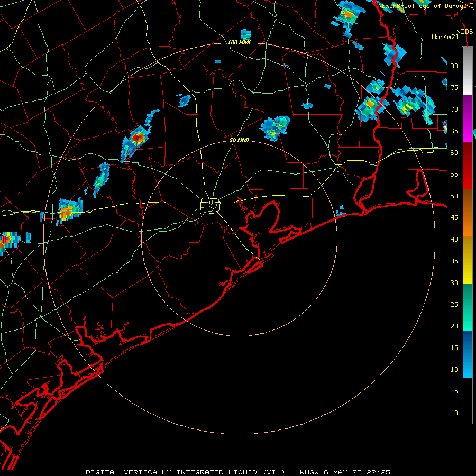Click the color scale value 70
This screenshot has height=476, width=476.
pyautogui.click(x=454, y=109)
